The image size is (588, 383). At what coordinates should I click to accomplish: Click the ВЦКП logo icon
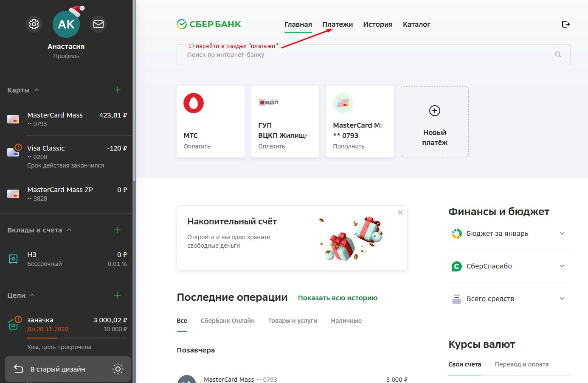coord(268,102)
